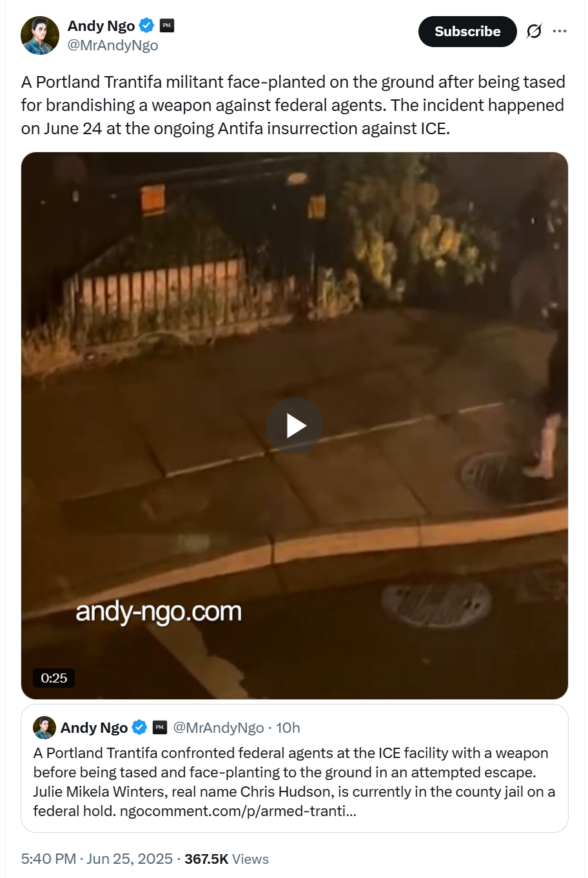Click the PM affiliation badge icon
Viewport: 588px width, 878px height.
coord(167,26)
